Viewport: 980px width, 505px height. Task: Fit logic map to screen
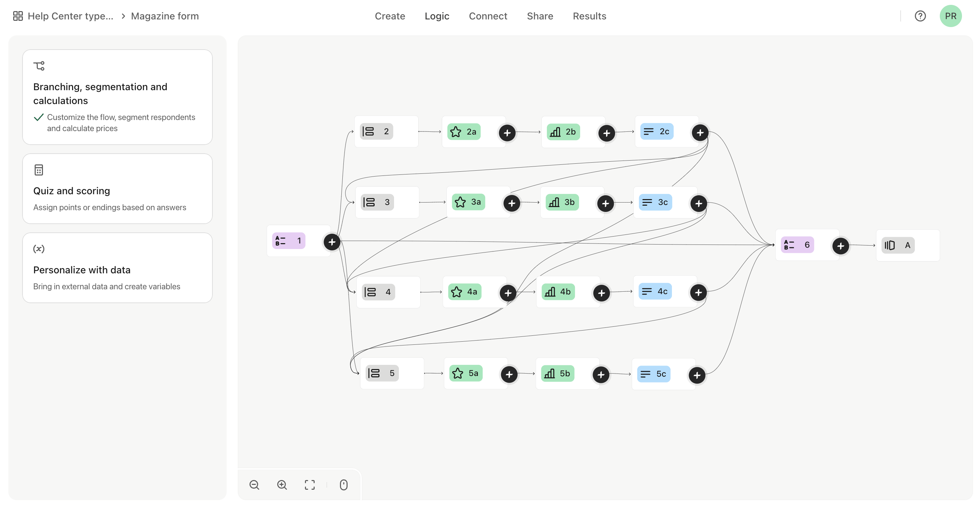tap(310, 485)
